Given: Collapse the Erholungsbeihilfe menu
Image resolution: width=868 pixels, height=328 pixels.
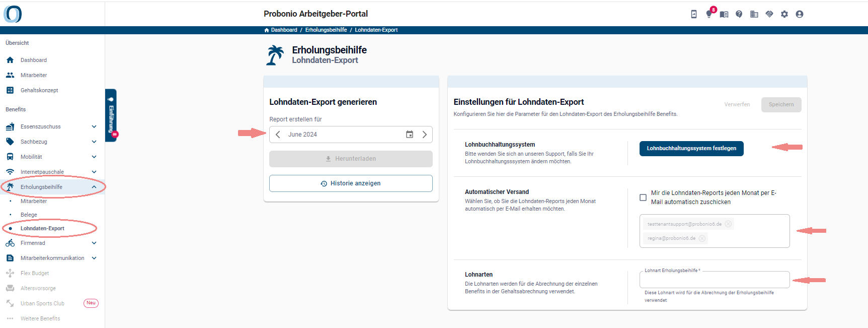Looking at the screenshot, I should [94, 187].
